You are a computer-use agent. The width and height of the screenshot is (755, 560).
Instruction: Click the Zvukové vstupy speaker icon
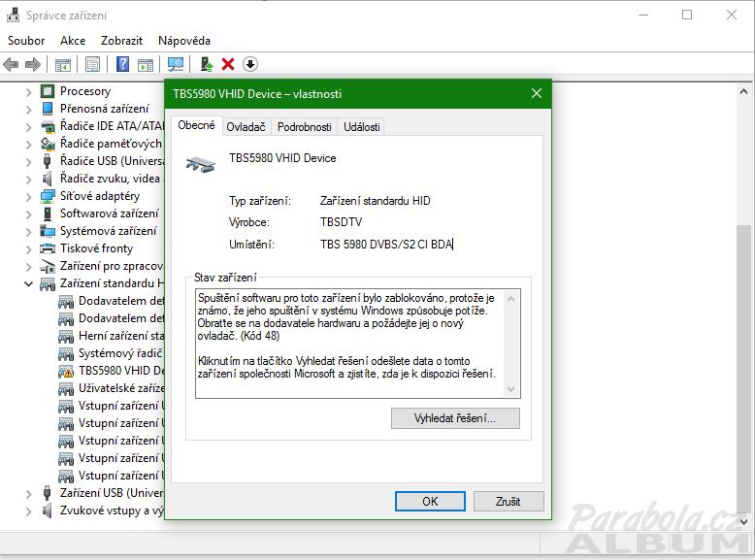tap(48, 511)
